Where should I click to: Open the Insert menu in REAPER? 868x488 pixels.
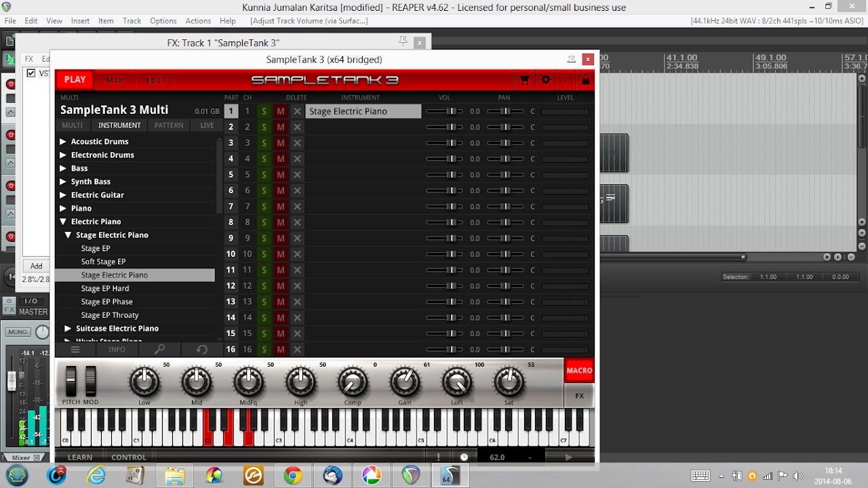coord(80,21)
